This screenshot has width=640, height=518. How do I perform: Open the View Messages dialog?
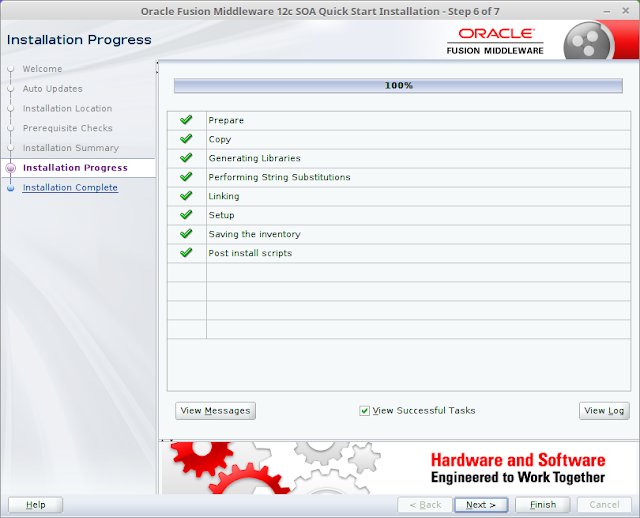point(216,411)
